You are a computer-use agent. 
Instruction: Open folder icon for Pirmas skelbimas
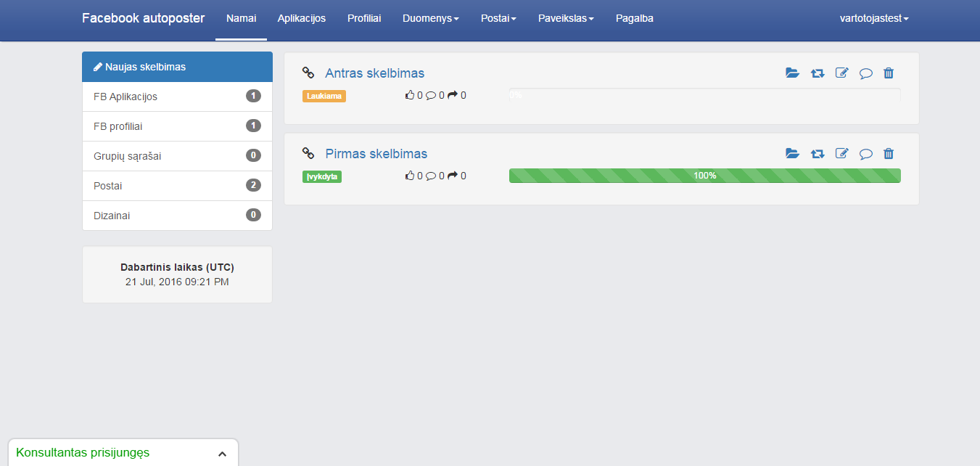point(792,154)
